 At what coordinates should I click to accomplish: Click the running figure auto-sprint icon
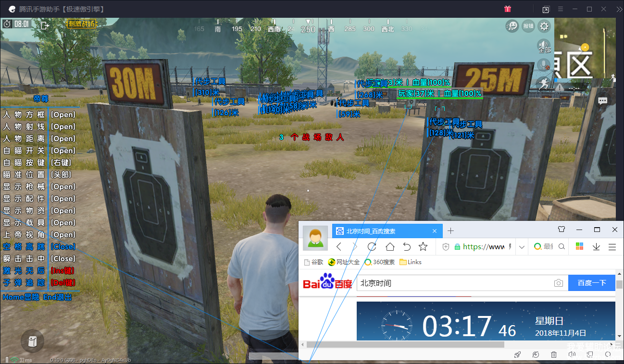coord(544,83)
